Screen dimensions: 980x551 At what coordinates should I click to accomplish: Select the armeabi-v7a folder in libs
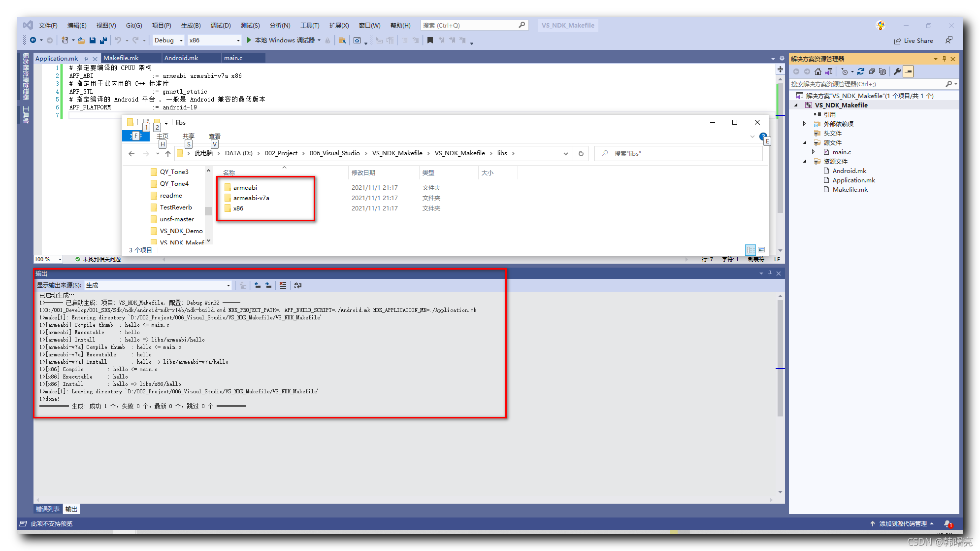click(251, 198)
